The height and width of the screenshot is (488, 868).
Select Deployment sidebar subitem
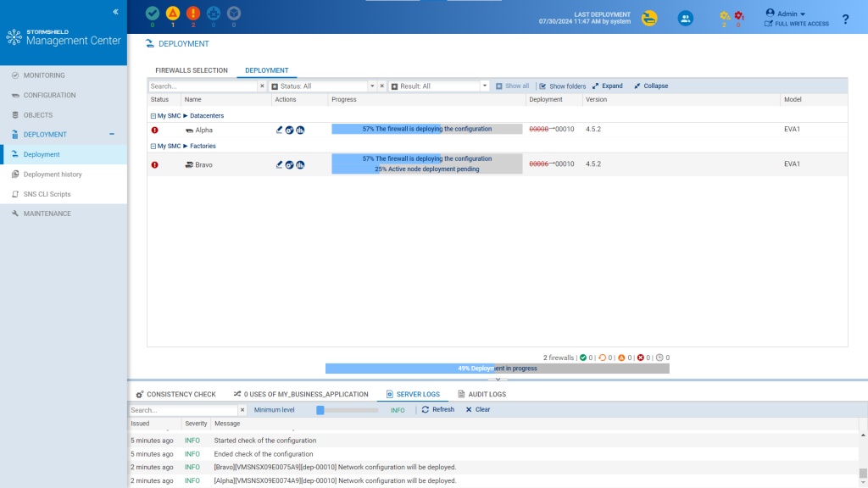[64, 154]
